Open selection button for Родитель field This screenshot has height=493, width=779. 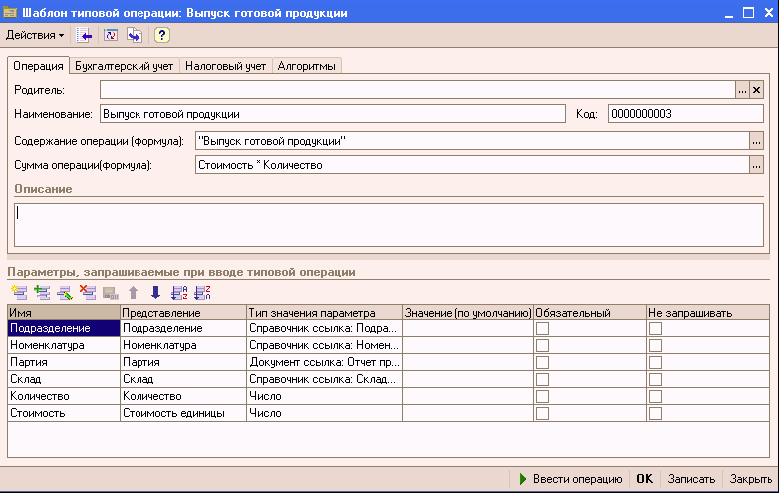click(742, 90)
